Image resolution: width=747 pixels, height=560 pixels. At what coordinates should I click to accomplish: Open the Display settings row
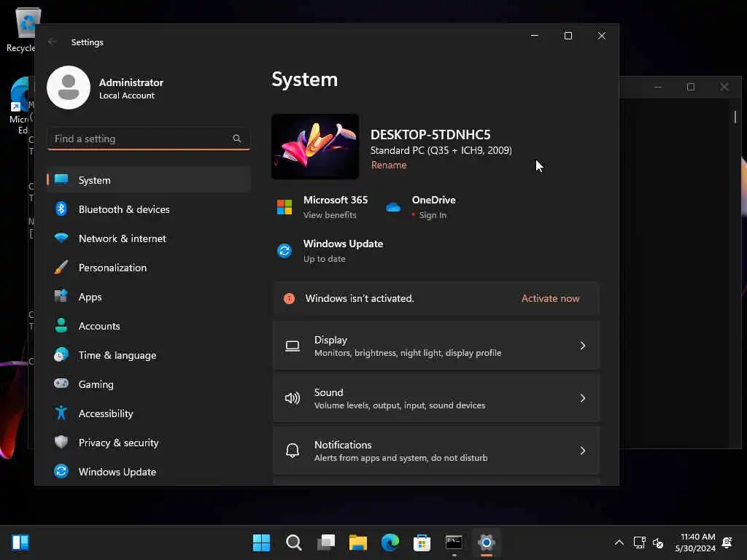point(436,346)
